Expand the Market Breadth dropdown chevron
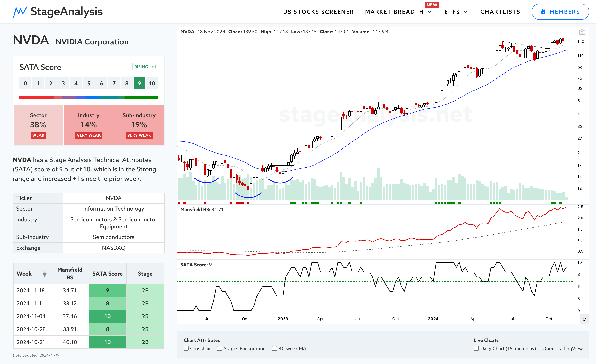Image resolution: width=596 pixels, height=364 pixels. tap(430, 12)
